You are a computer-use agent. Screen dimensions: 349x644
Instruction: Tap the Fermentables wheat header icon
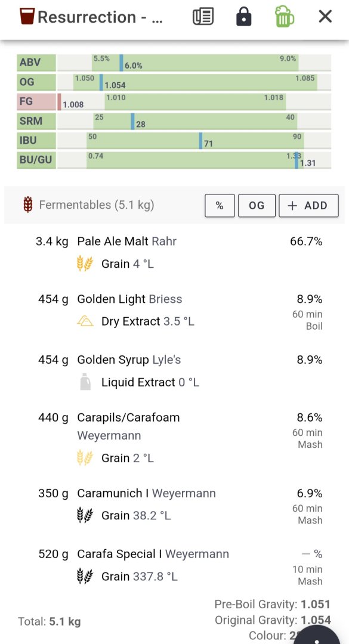28,205
